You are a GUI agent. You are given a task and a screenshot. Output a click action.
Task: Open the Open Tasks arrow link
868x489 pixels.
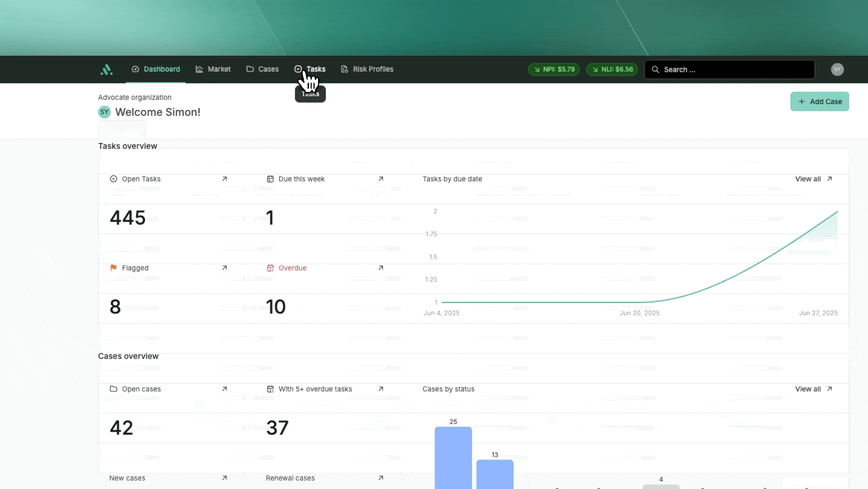224,179
